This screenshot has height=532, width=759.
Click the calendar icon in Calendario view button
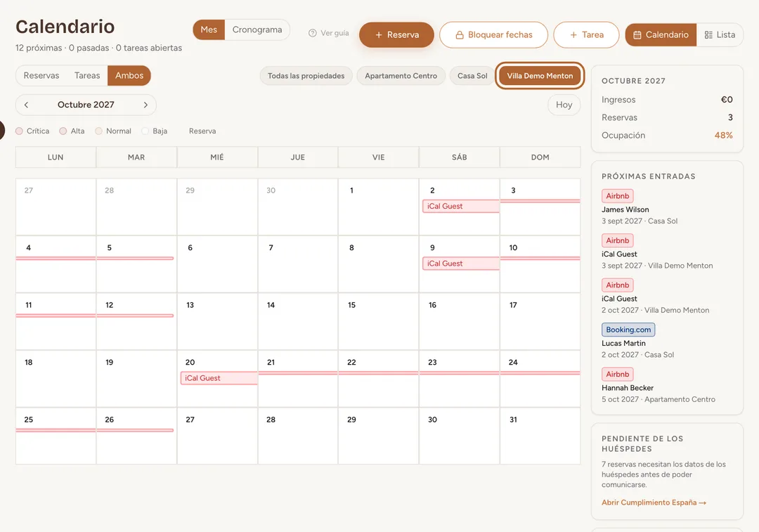(637, 35)
